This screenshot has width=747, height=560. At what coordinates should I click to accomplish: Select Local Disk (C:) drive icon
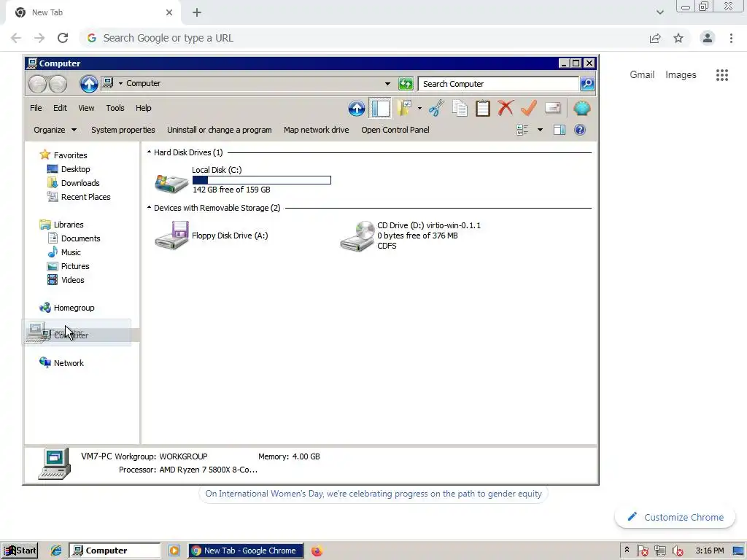[x=171, y=182]
